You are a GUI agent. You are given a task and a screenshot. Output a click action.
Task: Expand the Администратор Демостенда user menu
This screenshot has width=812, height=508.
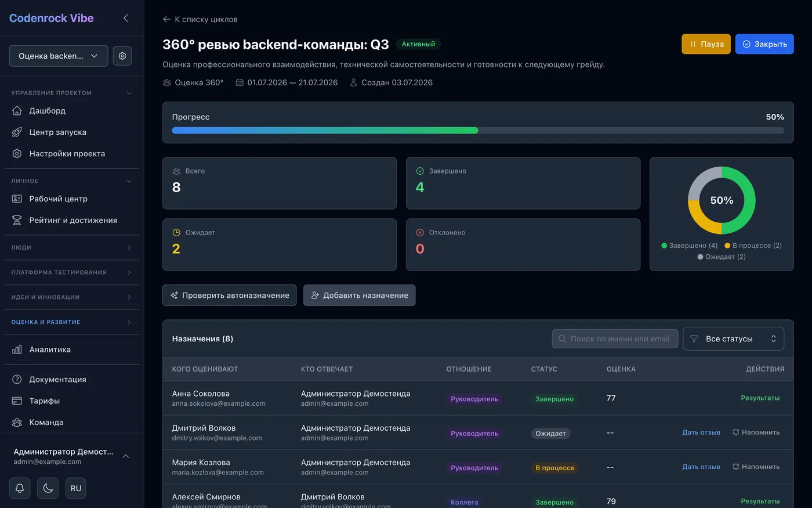pyautogui.click(x=72, y=456)
